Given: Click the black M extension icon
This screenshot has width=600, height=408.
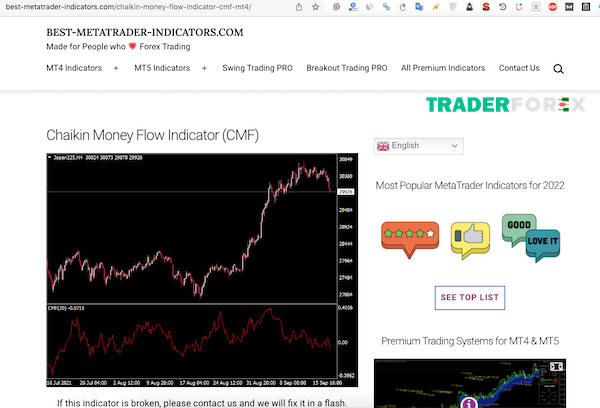Looking at the screenshot, I should pos(569,7).
